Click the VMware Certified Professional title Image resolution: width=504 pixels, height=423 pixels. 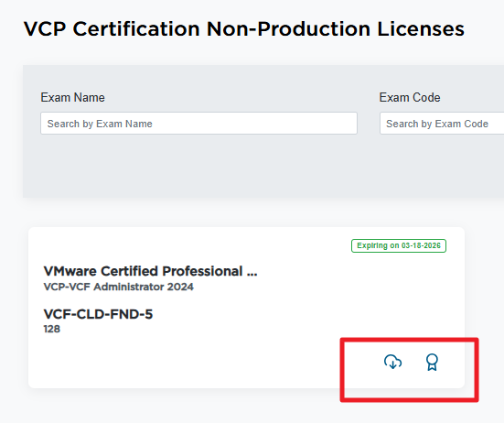coord(150,271)
